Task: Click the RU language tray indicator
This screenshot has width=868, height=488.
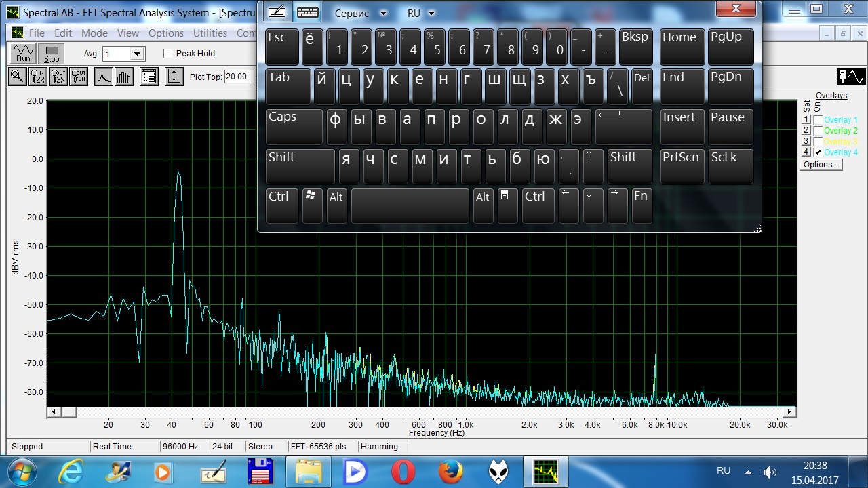Action: [724, 470]
